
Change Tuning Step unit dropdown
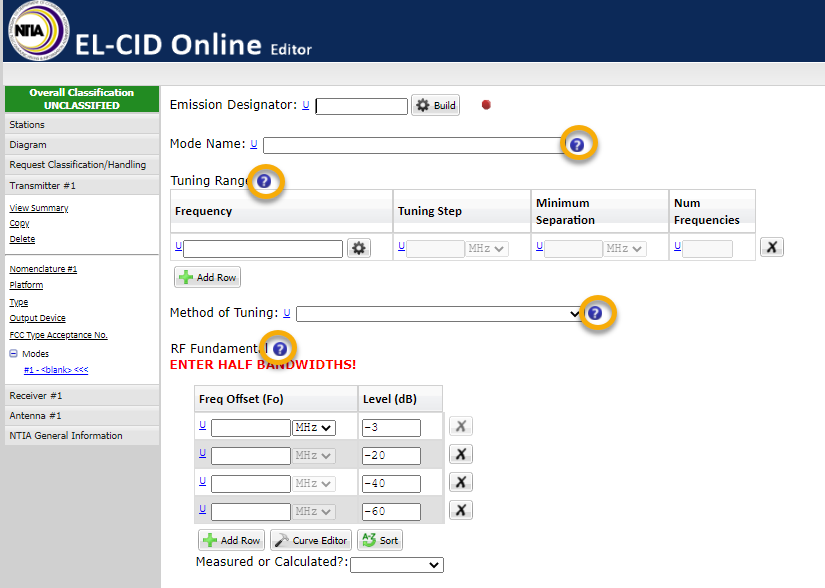click(x=487, y=249)
